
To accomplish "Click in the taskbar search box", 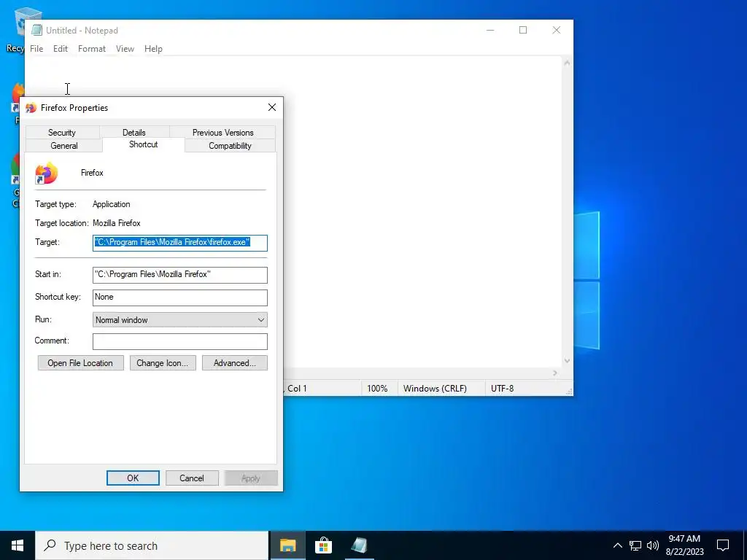I will (152, 545).
